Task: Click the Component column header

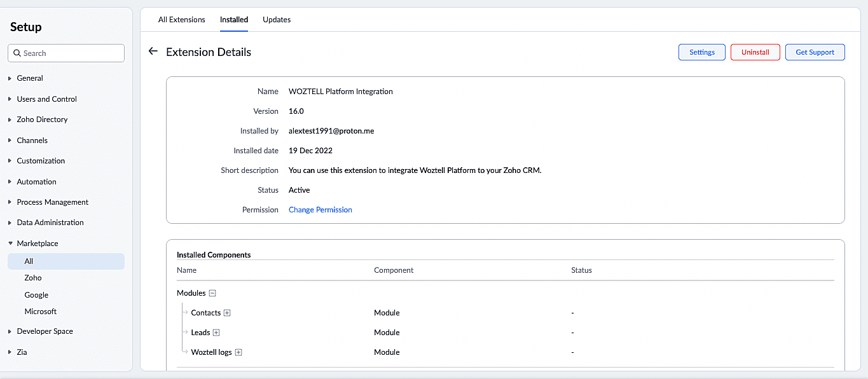Action: coord(394,270)
